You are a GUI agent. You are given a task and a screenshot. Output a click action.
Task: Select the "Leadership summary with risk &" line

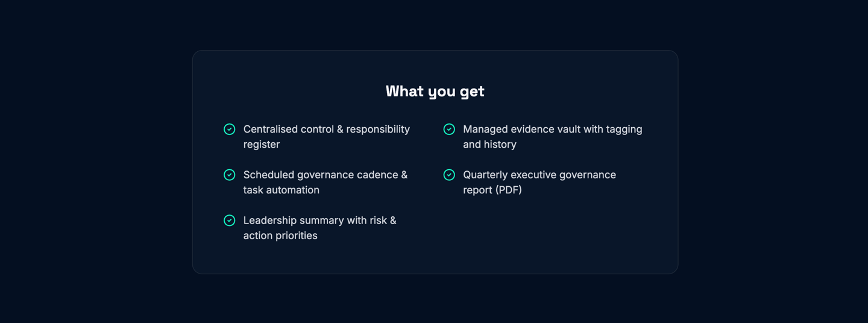click(x=319, y=221)
